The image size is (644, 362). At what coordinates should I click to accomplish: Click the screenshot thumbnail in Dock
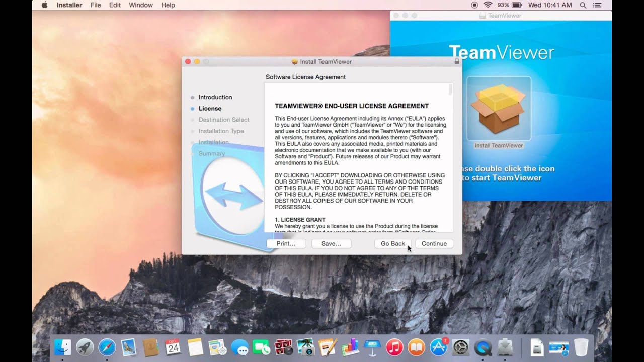[x=559, y=347]
